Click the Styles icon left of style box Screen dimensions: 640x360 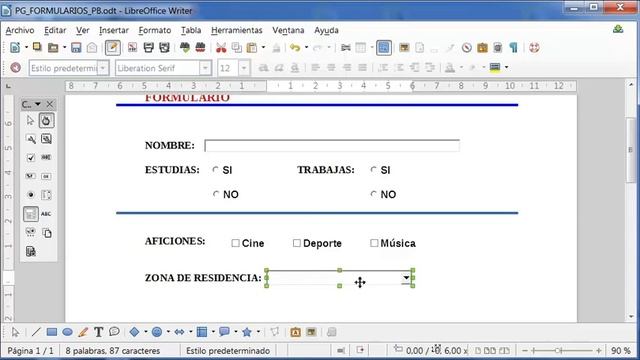(16, 68)
